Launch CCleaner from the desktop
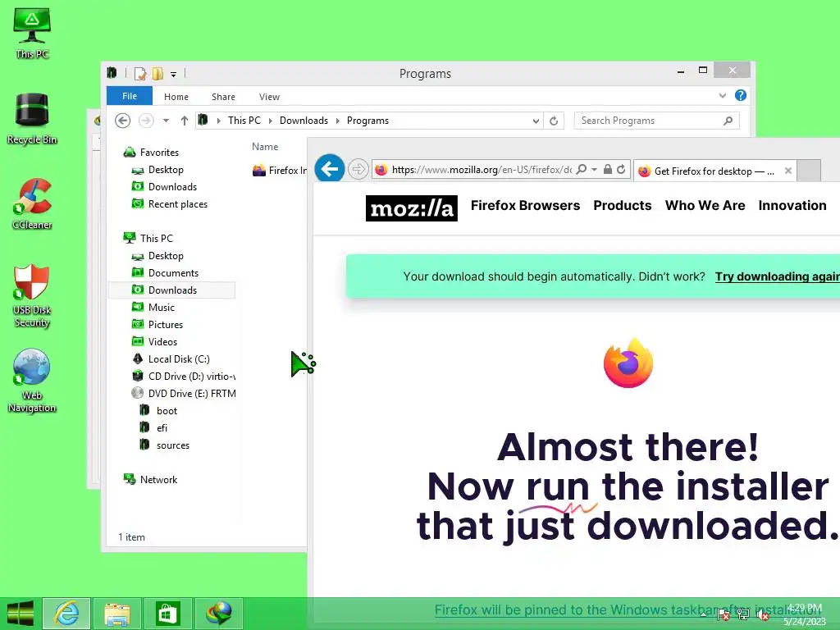This screenshot has height=630, width=840. pos(32,204)
